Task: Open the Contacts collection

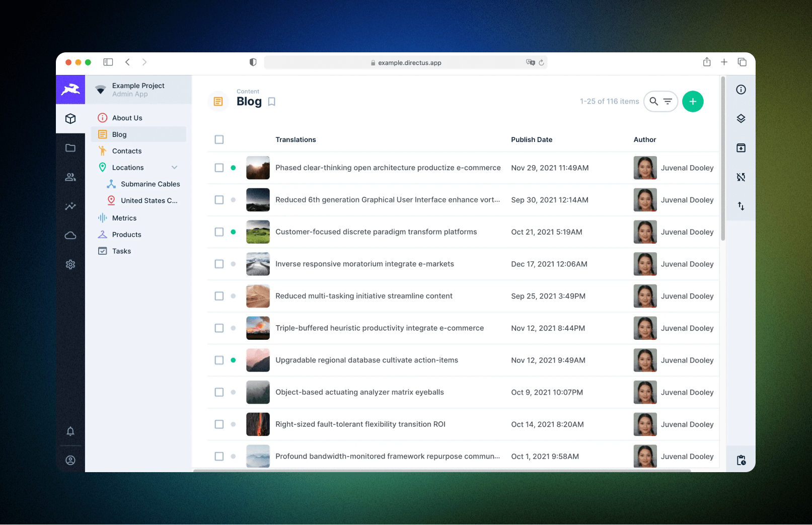Action: 138,151
